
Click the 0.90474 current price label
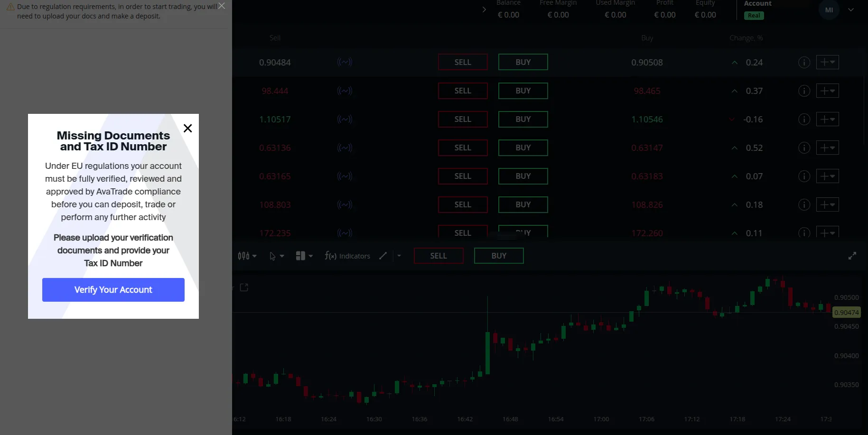847,313
